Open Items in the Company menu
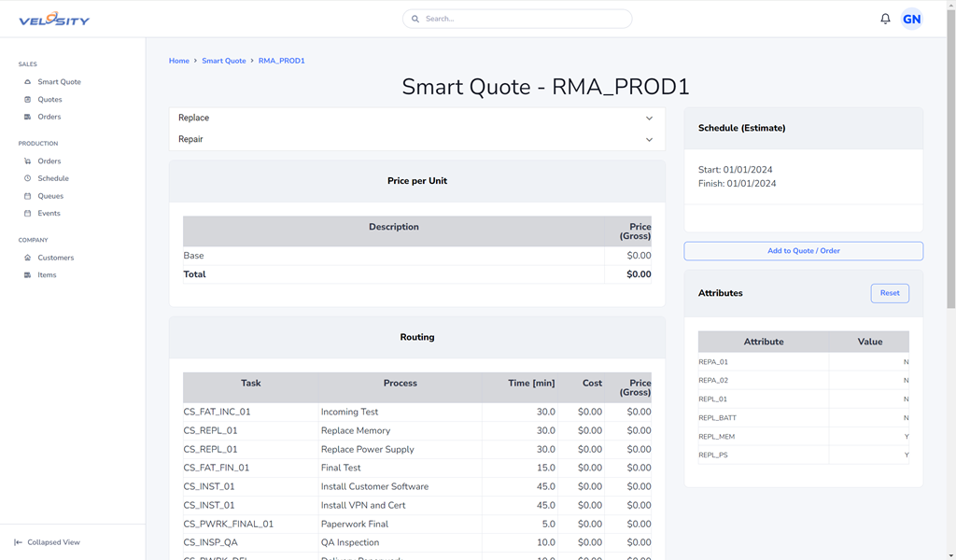The height and width of the screenshot is (560, 956). point(47,275)
